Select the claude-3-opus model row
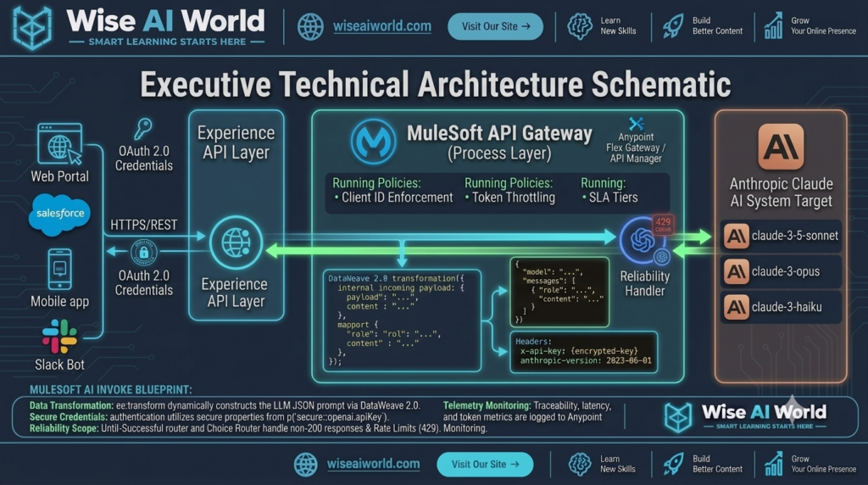Image resolution: width=868 pixels, height=485 pixels. [781, 271]
